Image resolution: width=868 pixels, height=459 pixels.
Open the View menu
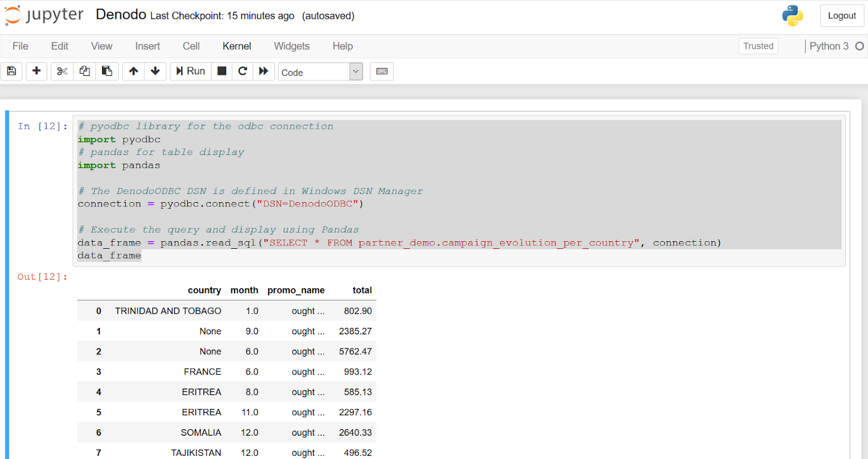102,46
